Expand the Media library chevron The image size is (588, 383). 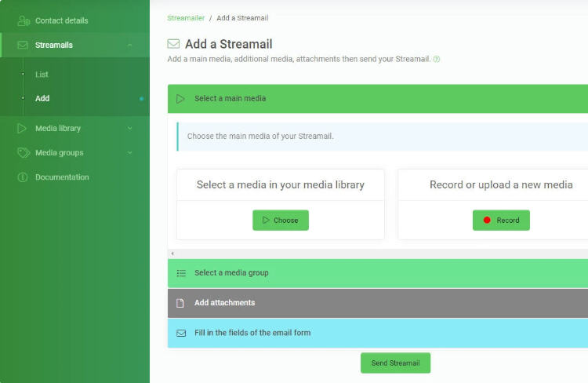pyautogui.click(x=129, y=129)
